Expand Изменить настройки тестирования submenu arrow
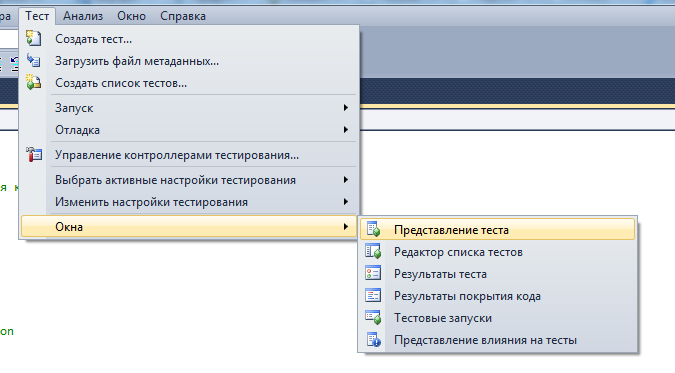Image resolution: width=675 pixels, height=373 pixels. click(x=346, y=202)
